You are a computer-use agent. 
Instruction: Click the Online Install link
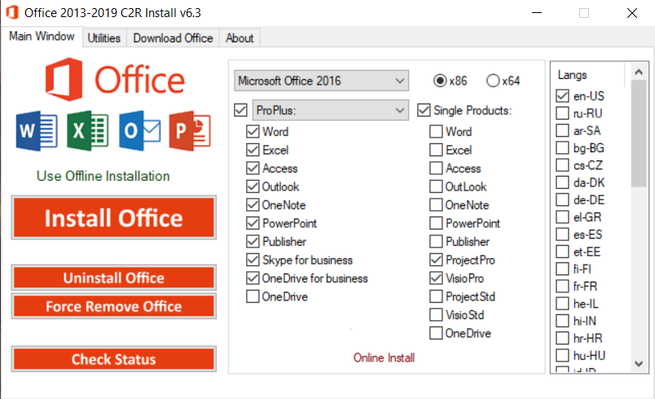[x=384, y=358]
